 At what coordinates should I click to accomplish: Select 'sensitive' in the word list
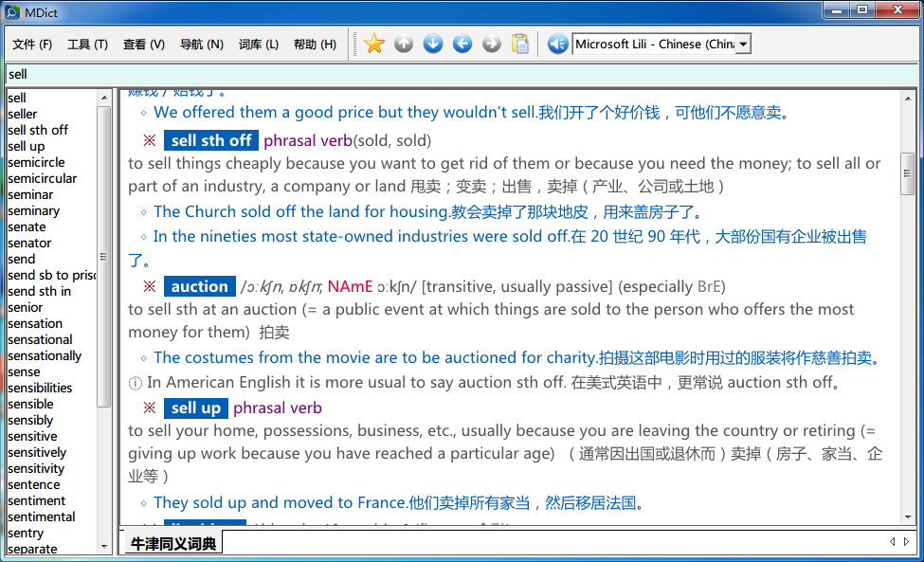point(32,437)
